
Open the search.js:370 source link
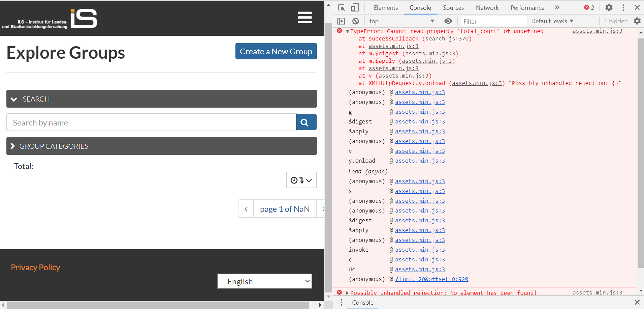[447, 38]
